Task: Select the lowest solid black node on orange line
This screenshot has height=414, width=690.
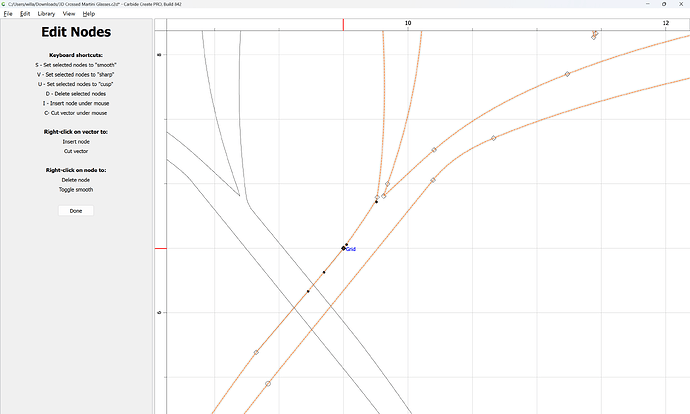Action: click(308, 291)
